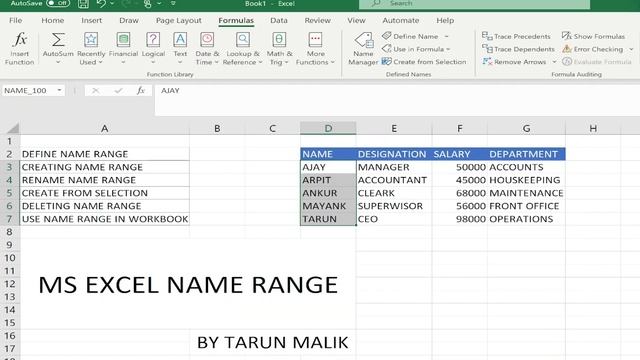Image resolution: width=640 pixels, height=360 pixels.
Task: Click Trace Precedents
Action: point(516,36)
